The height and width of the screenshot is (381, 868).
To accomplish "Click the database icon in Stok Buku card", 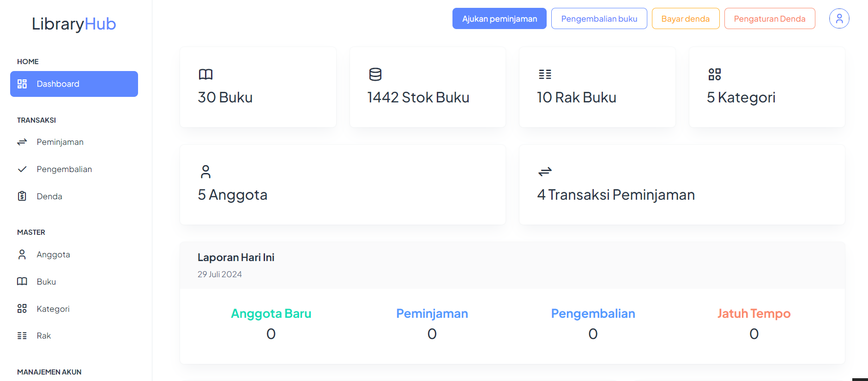I will coord(375,74).
